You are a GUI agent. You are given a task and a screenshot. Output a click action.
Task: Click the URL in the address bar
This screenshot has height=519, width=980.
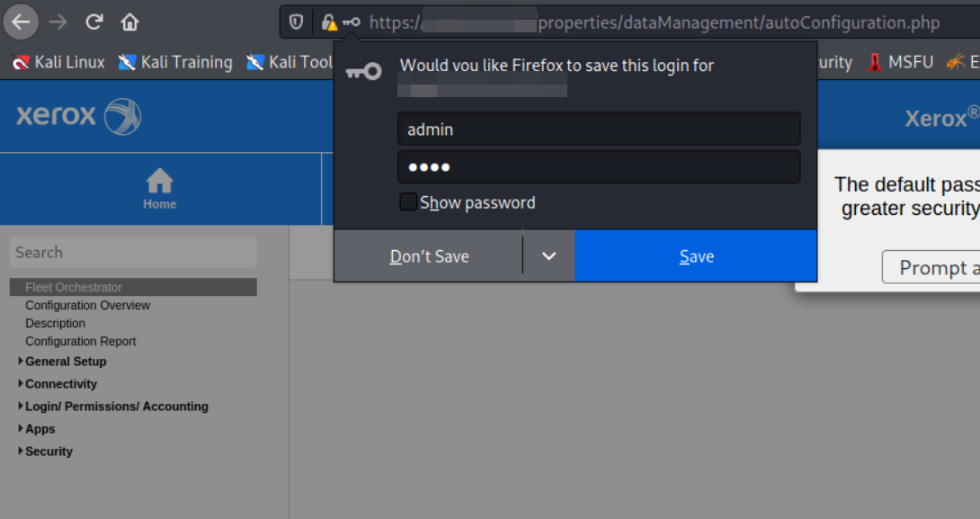[655, 23]
